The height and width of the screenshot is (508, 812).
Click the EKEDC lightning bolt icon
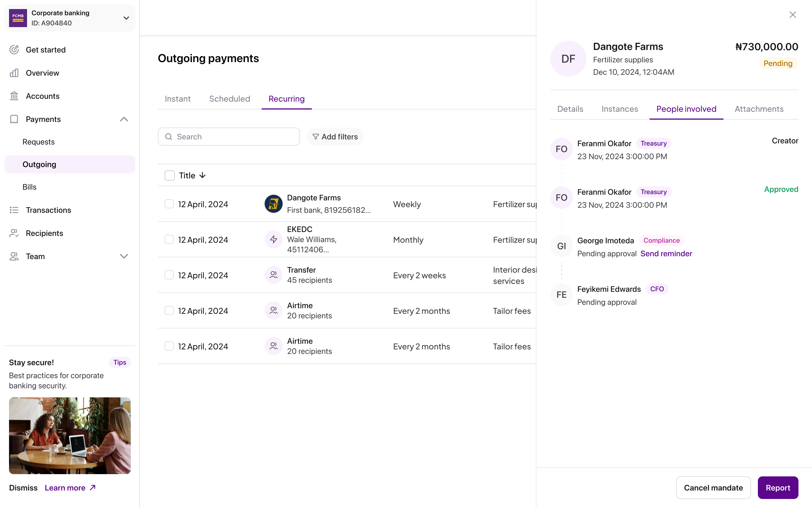(273, 240)
